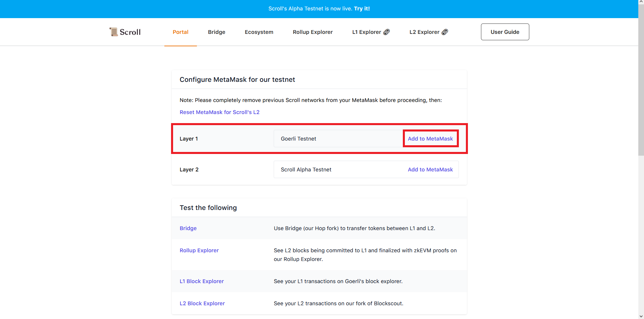Open the User Guide button
644x319 pixels.
505,32
